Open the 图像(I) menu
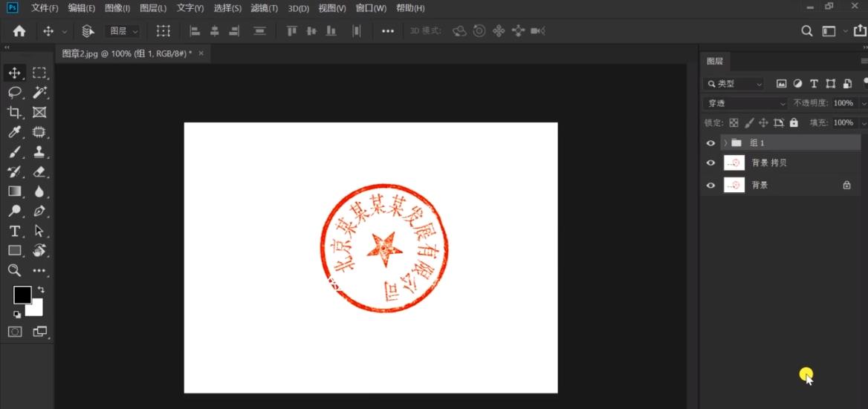The height and width of the screenshot is (409, 868). (117, 8)
